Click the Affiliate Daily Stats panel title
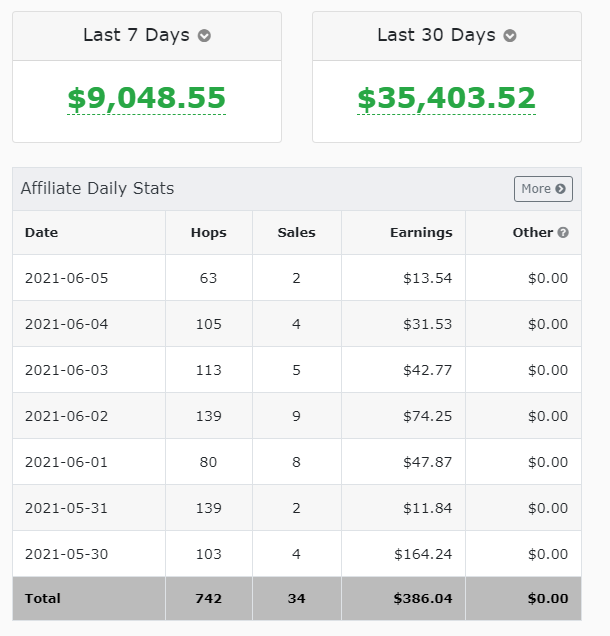610x636 pixels. [x=97, y=188]
